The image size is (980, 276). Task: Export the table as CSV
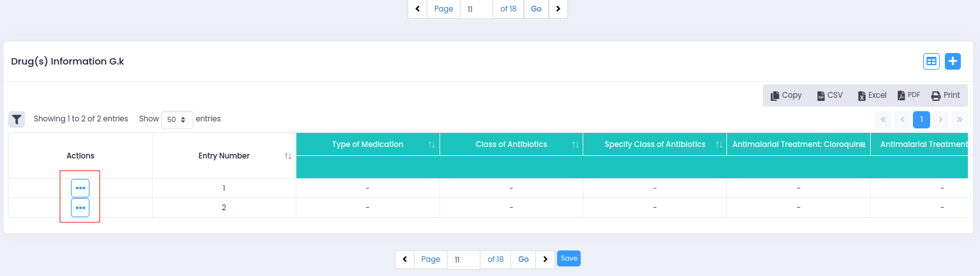pos(829,95)
